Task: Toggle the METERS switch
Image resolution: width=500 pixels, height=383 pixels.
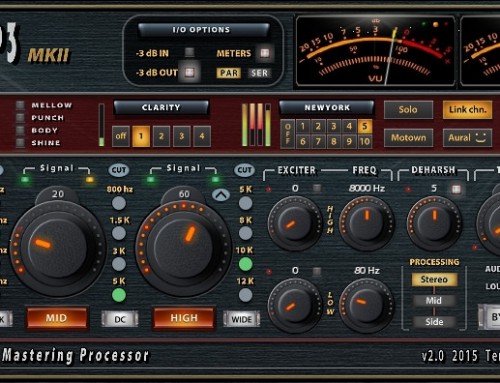Action: [265, 53]
